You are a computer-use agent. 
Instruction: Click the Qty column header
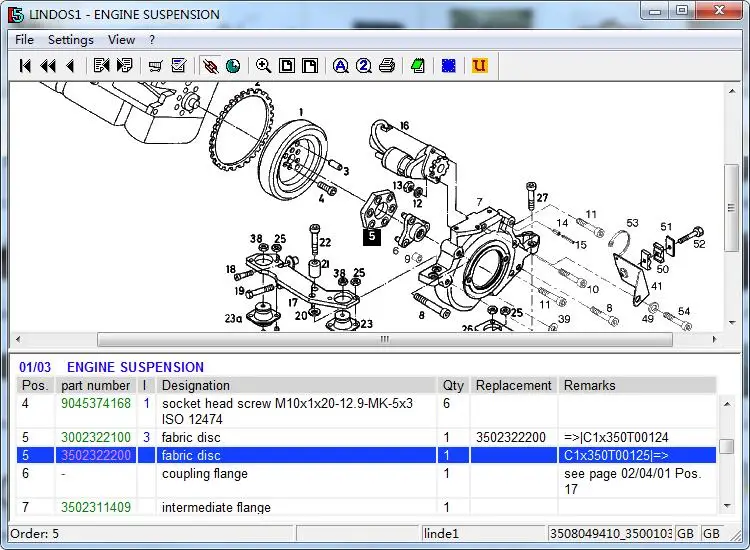tap(453, 385)
